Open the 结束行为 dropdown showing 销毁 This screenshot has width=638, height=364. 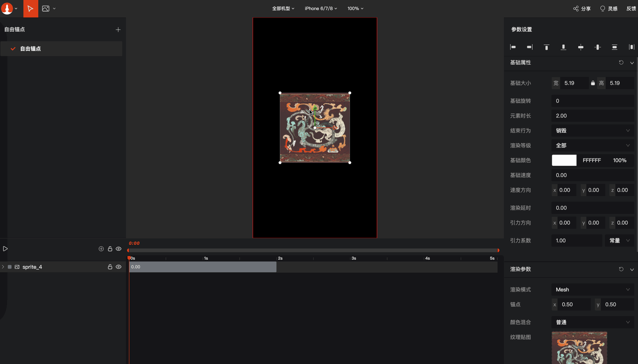[x=593, y=131]
